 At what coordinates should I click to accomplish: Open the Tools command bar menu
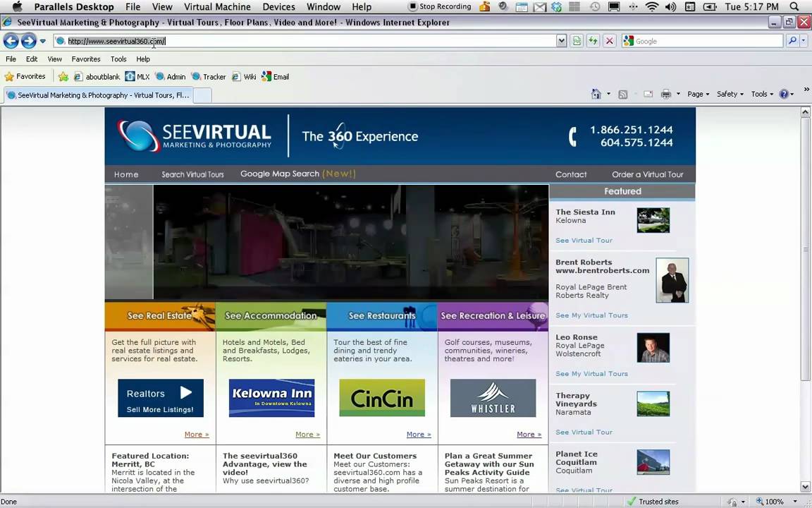click(762, 95)
